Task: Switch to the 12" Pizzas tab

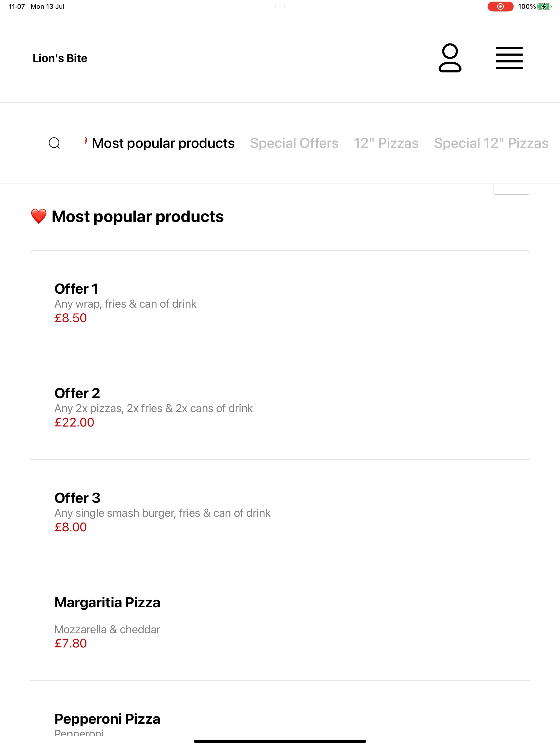Action: (x=386, y=143)
